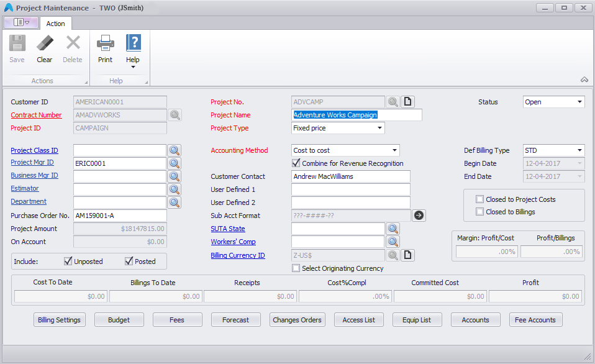Open the Project Mgr ID lookup magnifier
The image size is (595, 364).
[175, 163]
